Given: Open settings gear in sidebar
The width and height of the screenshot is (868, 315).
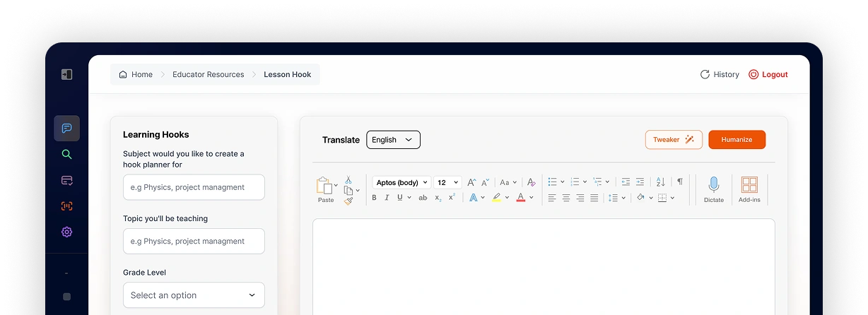Looking at the screenshot, I should 66,232.
